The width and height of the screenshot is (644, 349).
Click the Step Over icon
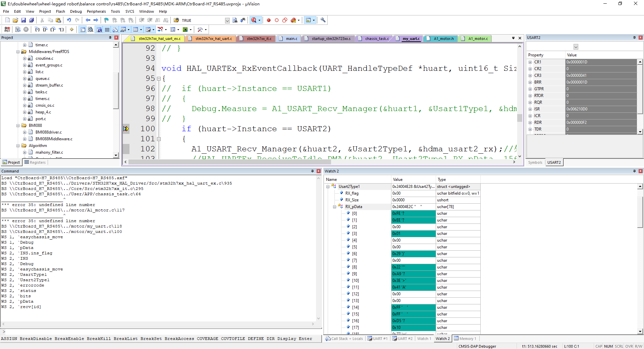click(45, 30)
